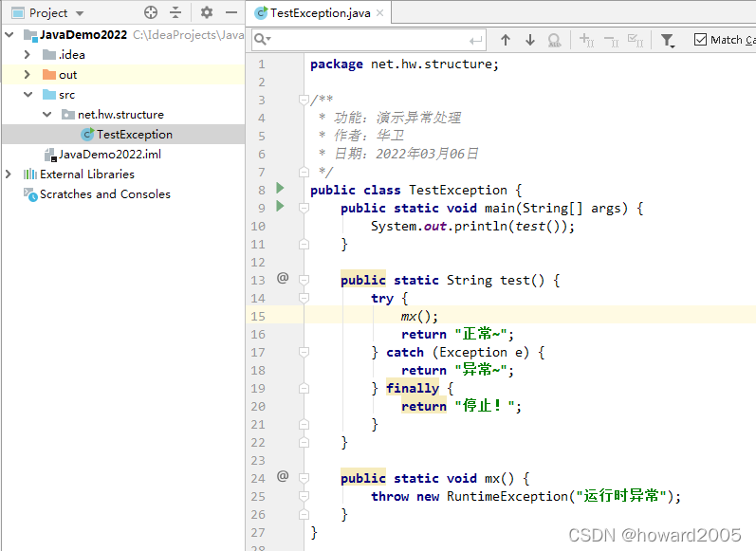Select Scratches and Consoles item
This screenshot has width=756, height=551.
(105, 194)
